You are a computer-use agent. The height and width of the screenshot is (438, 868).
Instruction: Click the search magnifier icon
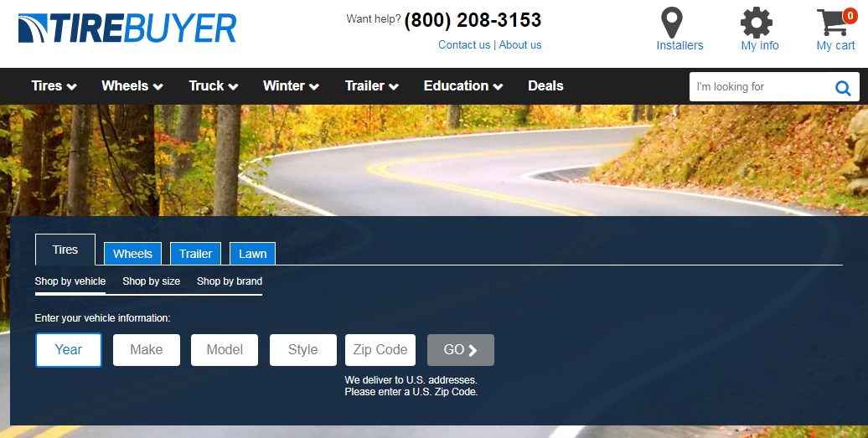point(843,87)
